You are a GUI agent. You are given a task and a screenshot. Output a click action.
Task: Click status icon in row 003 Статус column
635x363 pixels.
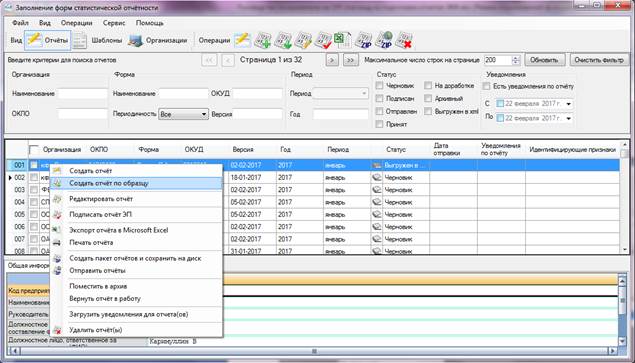coord(377,190)
